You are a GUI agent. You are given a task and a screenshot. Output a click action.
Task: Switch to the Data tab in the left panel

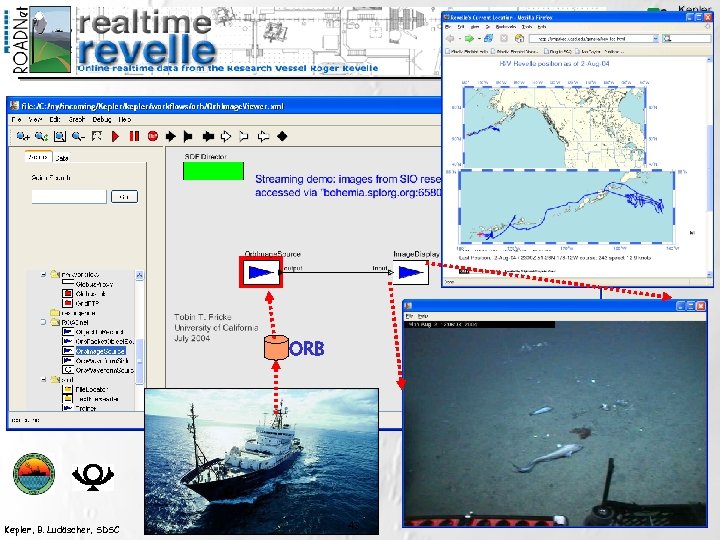coord(62,158)
